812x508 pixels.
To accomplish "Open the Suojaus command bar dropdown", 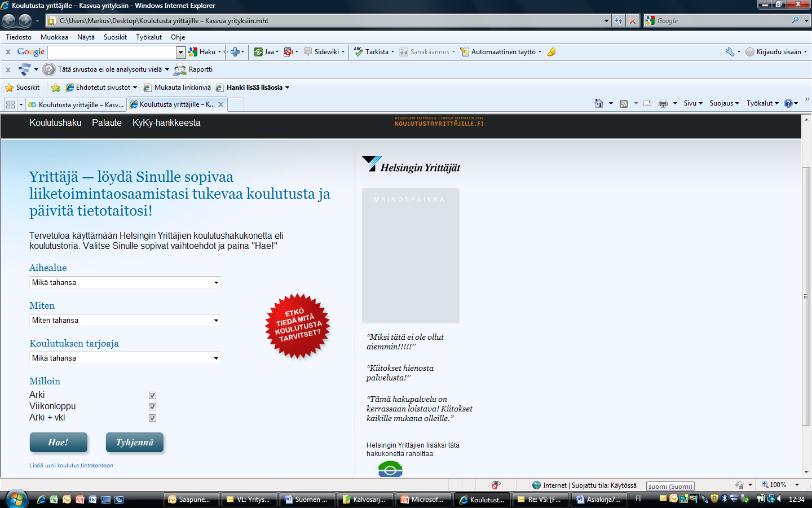I will pyautogui.click(x=725, y=103).
